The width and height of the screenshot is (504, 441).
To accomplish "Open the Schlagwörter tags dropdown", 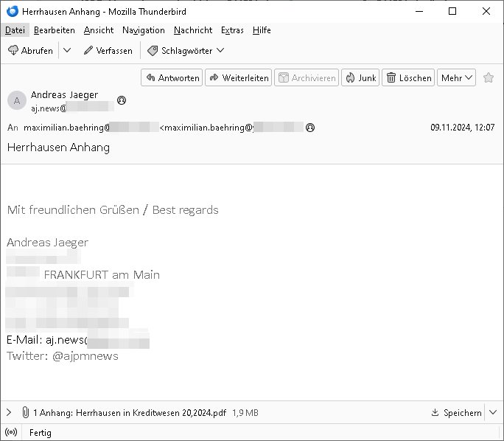I will click(186, 51).
